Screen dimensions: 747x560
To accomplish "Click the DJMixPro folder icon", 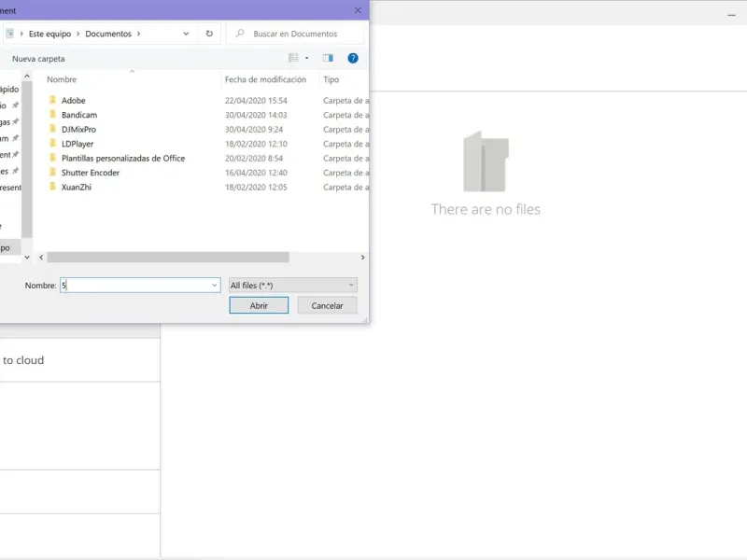I will click(x=52, y=129).
